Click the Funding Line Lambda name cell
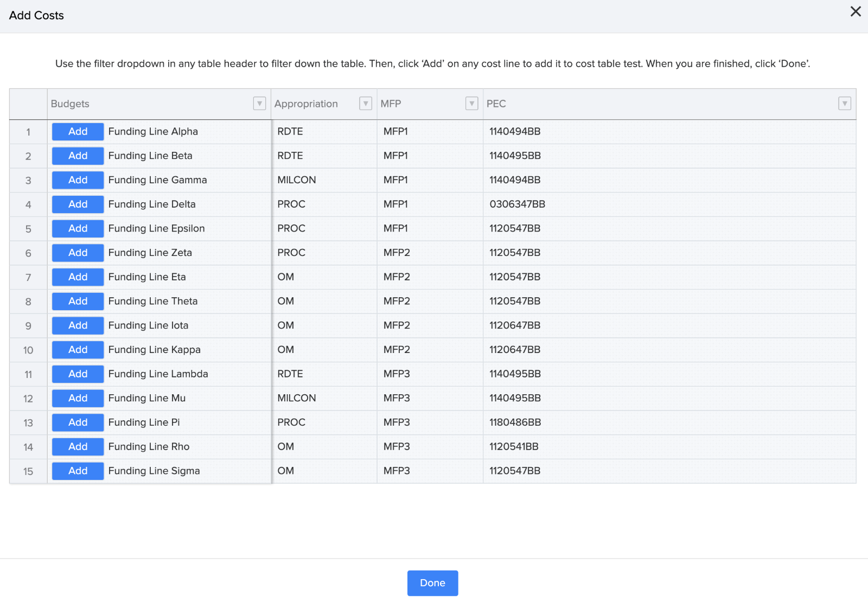 pos(158,374)
